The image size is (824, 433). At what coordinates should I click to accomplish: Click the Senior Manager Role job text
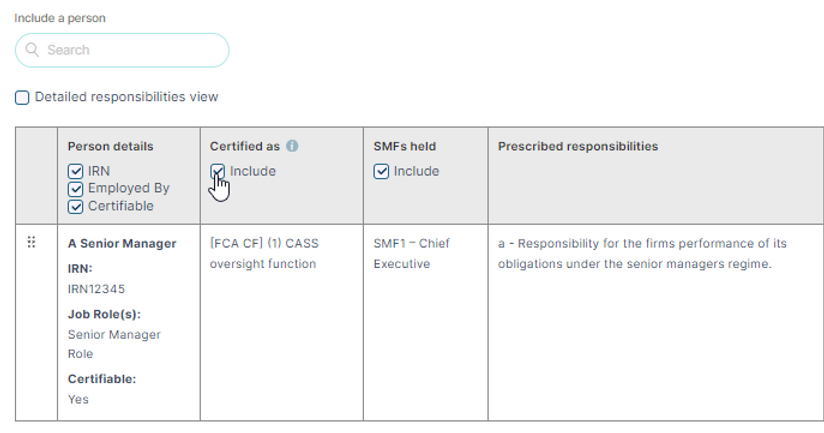click(114, 344)
